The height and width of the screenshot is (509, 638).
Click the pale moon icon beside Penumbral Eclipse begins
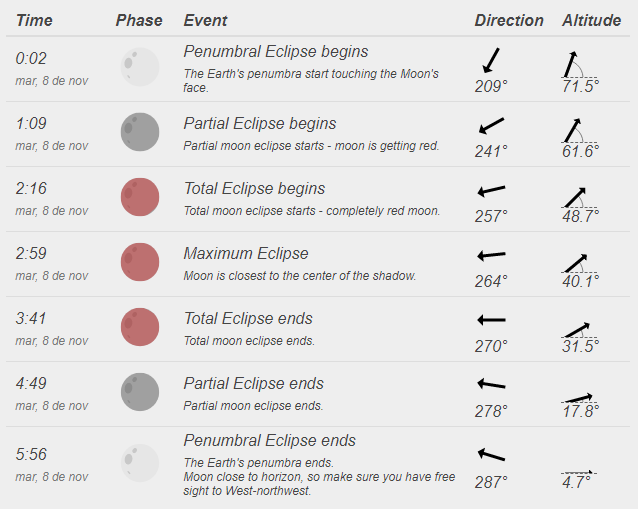[x=140, y=67]
